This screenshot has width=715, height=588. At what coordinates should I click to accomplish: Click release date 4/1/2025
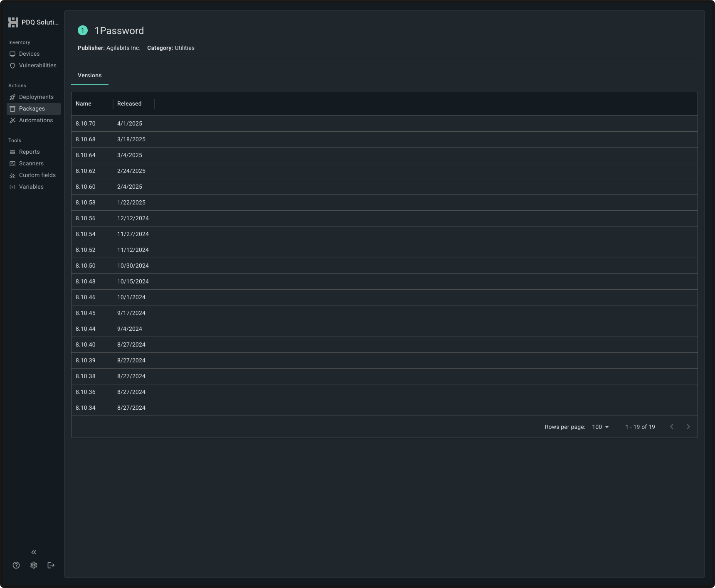[130, 124]
